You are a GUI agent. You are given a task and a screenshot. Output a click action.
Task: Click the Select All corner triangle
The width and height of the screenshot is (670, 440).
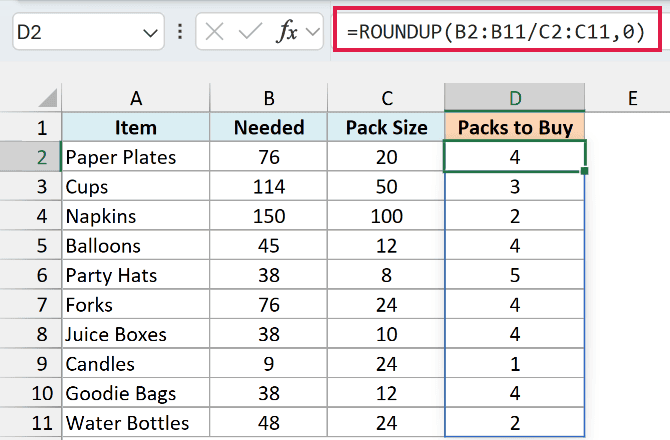click(48, 98)
